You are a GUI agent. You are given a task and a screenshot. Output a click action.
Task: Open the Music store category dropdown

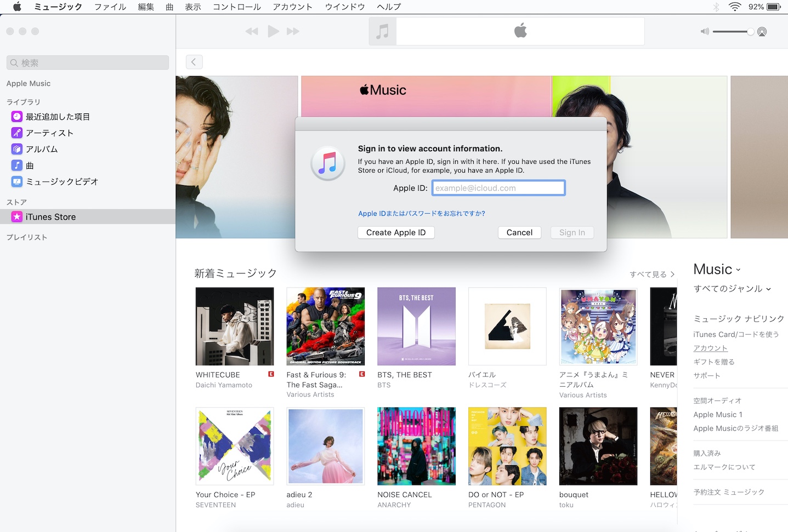(x=717, y=269)
